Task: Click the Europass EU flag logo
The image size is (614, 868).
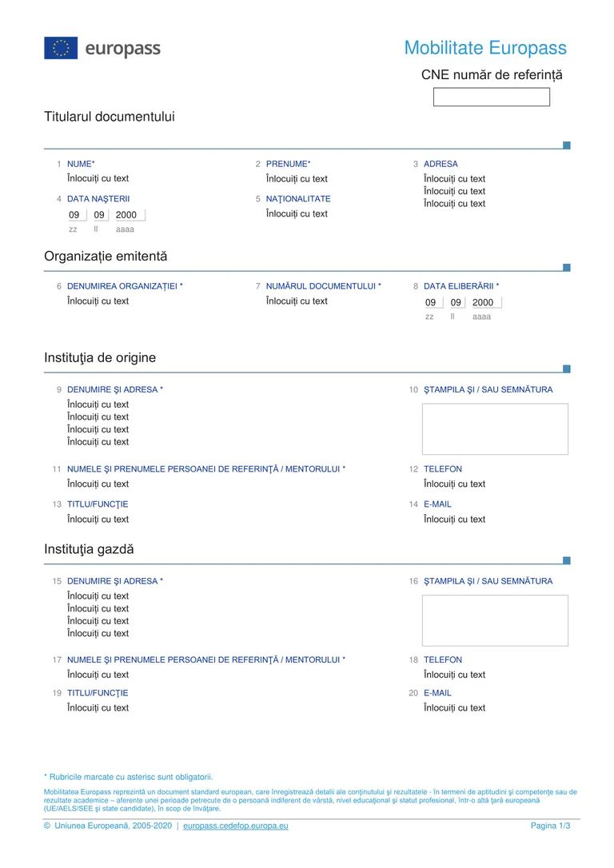Action: 61,48
